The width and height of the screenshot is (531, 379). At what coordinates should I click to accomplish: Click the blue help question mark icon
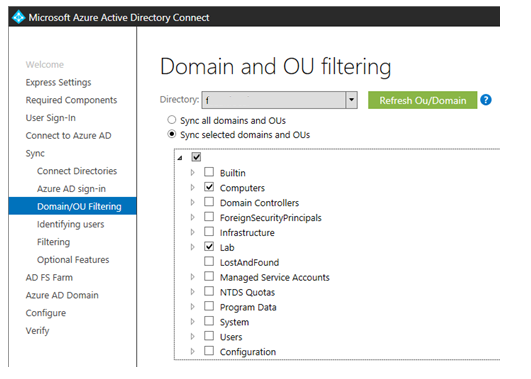coord(486,100)
